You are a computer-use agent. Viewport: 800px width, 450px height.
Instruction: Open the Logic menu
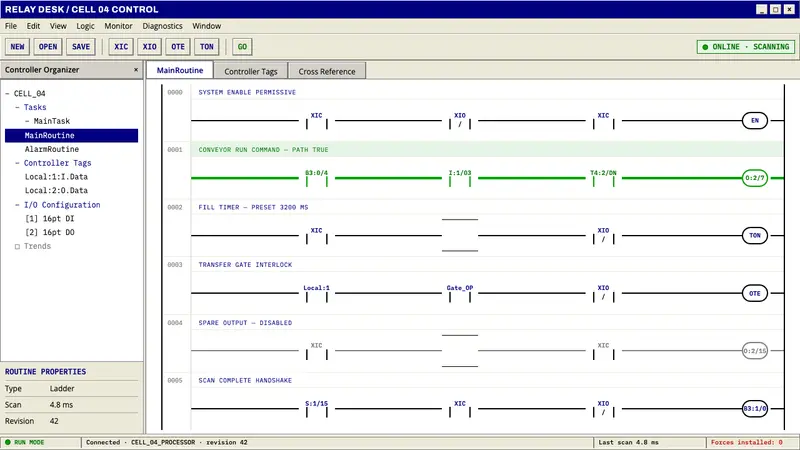[x=85, y=26]
